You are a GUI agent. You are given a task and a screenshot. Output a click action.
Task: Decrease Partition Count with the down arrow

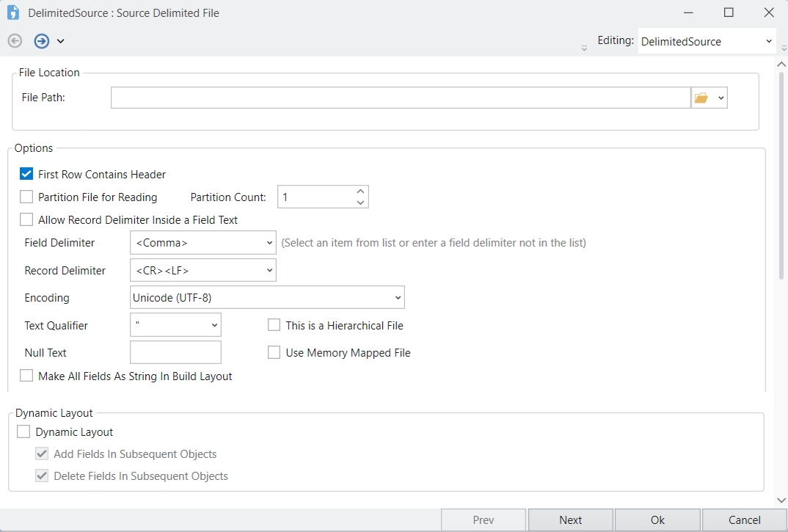pos(360,203)
